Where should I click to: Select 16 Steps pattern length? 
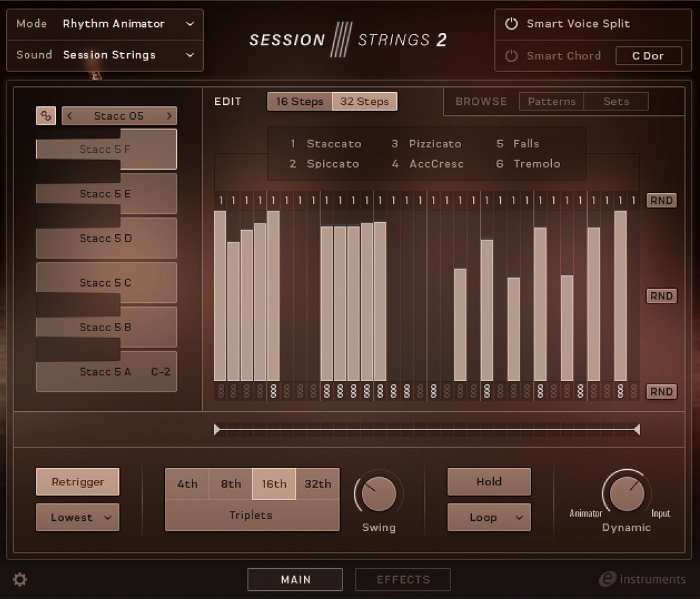300,102
